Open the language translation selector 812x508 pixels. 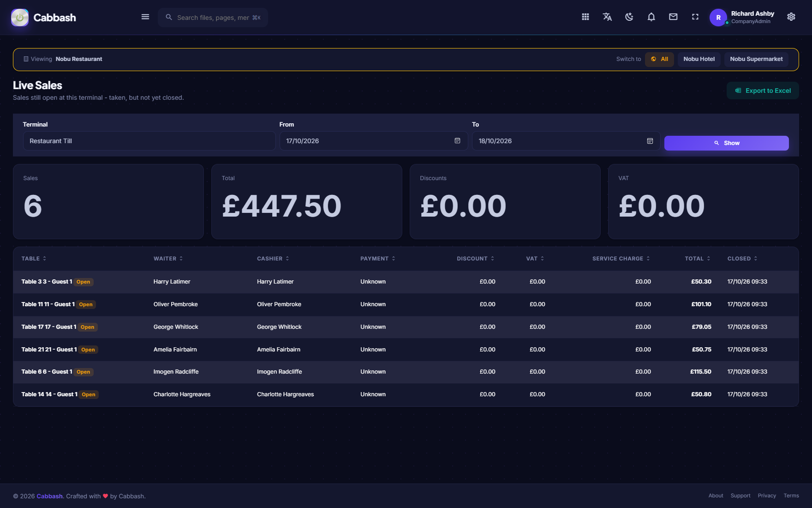tap(608, 17)
